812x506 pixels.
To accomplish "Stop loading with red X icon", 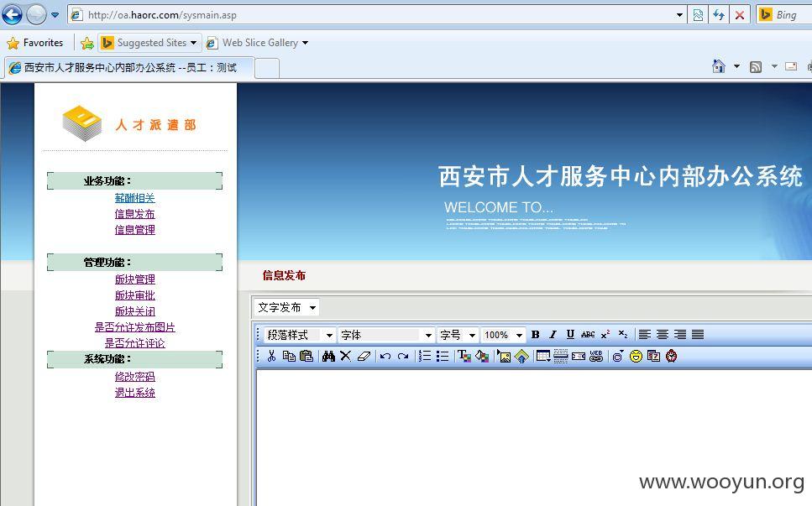I will click(x=740, y=15).
